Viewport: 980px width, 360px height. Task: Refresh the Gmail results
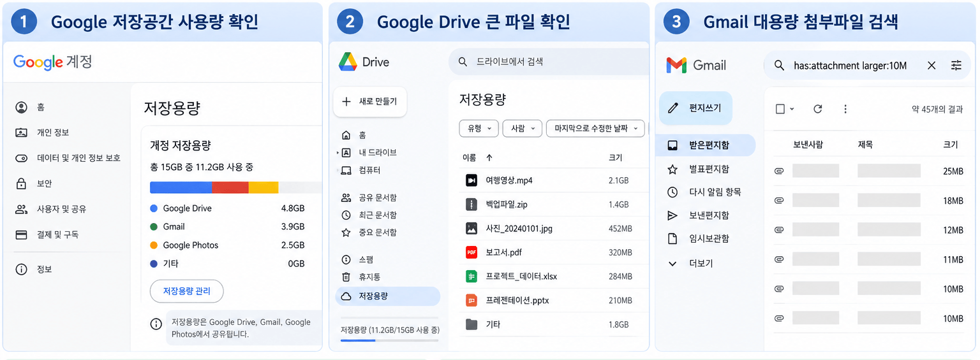click(817, 109)
